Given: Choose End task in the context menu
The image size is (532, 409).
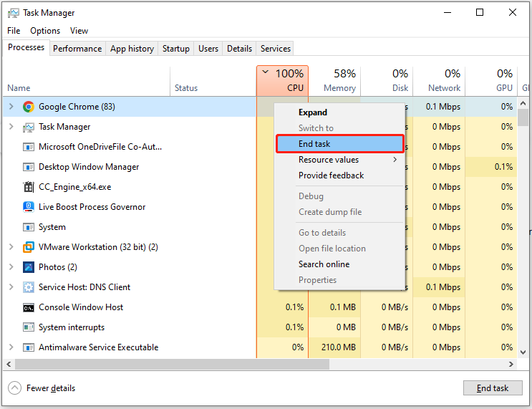Looking at the screenshot, I should point(339,144).
